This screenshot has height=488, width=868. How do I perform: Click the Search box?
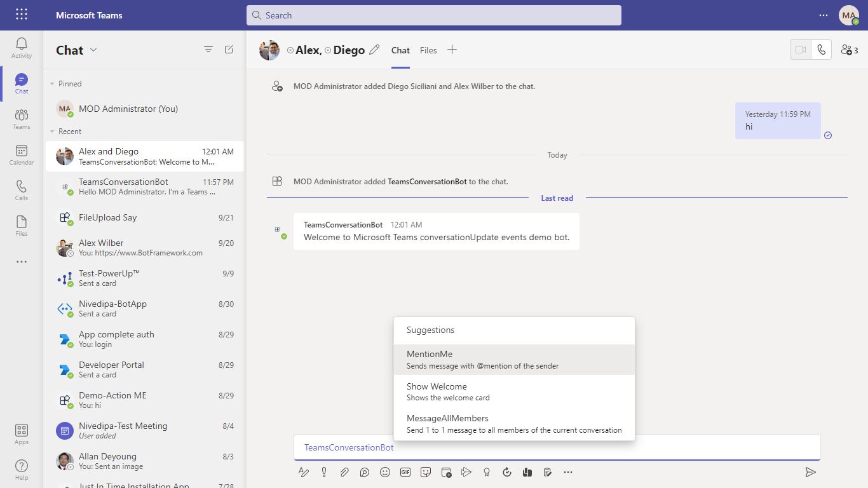click(x=434, y=15)
